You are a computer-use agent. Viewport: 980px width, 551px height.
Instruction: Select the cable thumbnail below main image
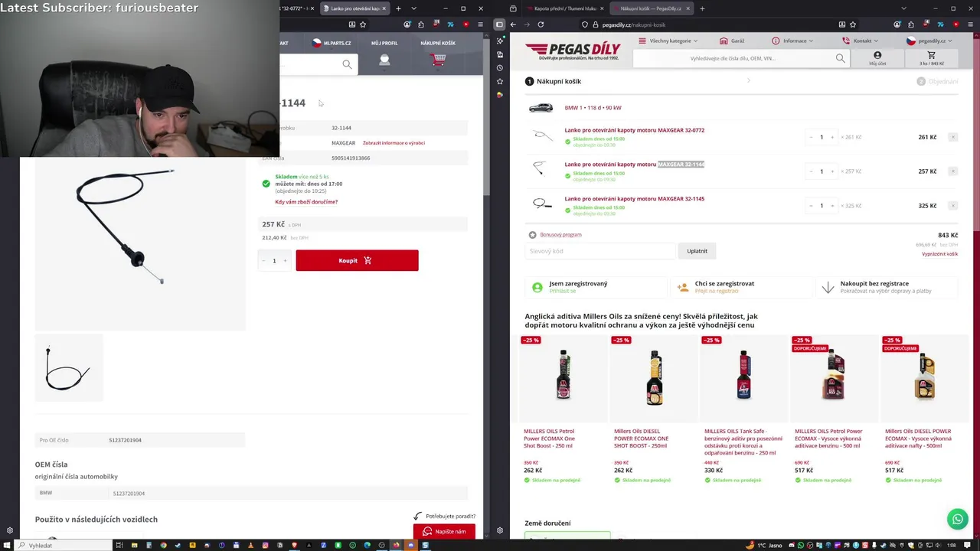coord(68,368)
